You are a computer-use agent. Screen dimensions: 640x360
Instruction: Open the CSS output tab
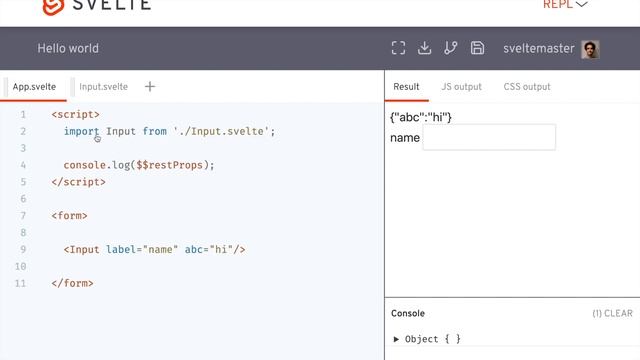pos(527,87)
